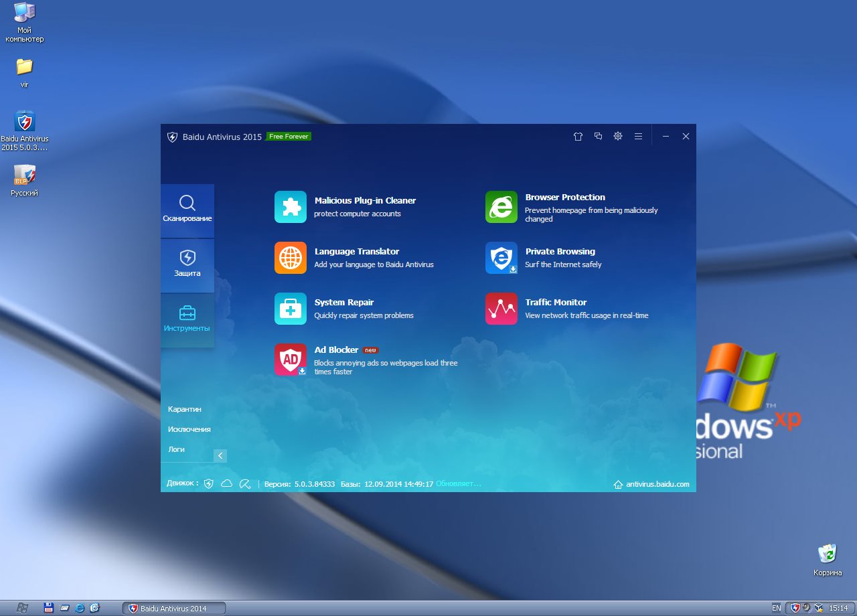Open System Repair first-aid kit icon
Image resolution: width=857 pixels, height=616 pixels.
291,309
